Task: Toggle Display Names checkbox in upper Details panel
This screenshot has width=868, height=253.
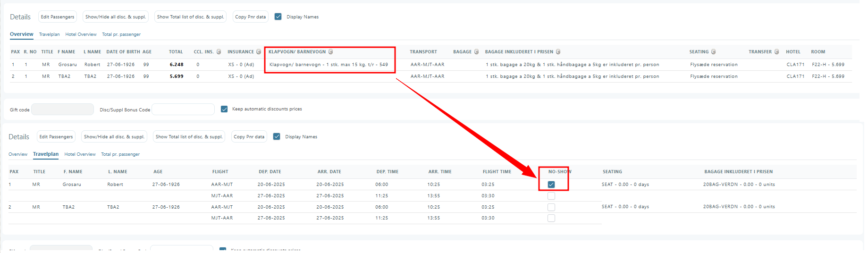Action: click(x=278, y=17)
